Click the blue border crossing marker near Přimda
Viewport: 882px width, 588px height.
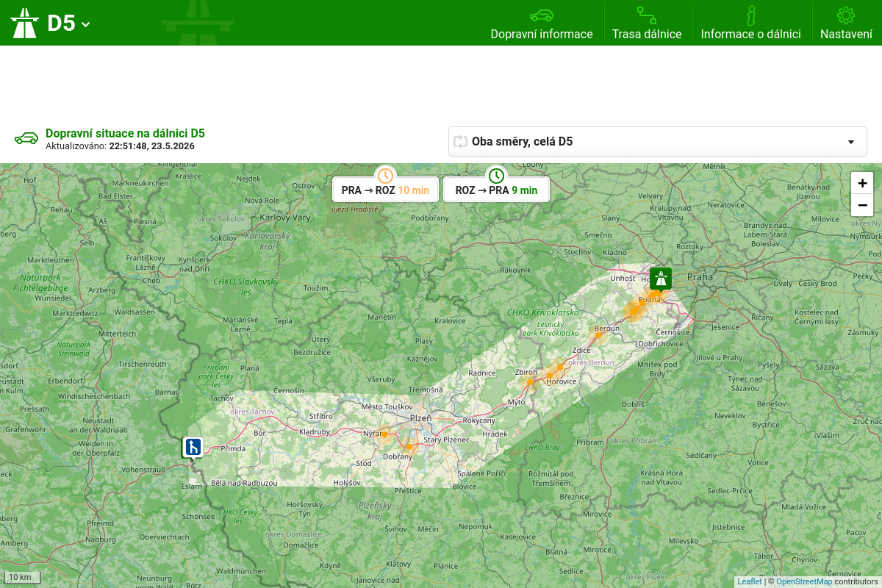tap(193, 447)
